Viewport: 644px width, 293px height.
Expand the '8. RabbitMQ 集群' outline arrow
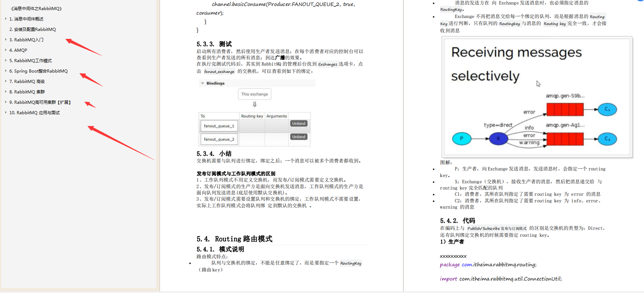tap(6, 92)
